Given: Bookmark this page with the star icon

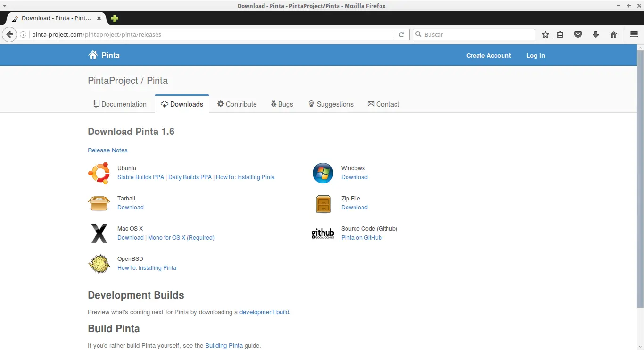Looking at the screenshot, I should tap(545, 34).
